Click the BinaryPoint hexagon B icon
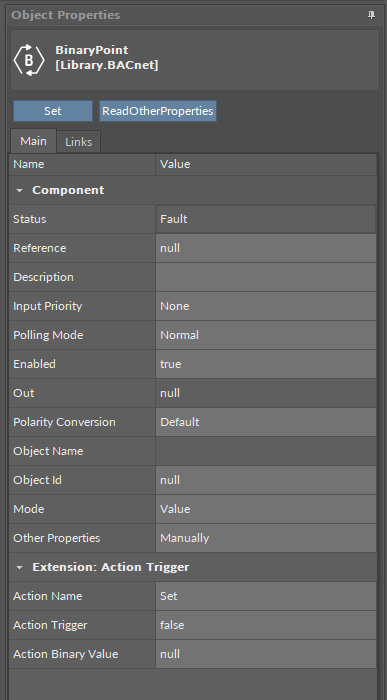 [x=29, y=59]
